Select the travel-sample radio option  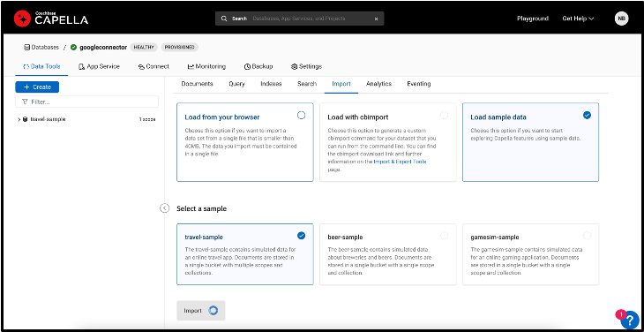[x=301, y=236]
